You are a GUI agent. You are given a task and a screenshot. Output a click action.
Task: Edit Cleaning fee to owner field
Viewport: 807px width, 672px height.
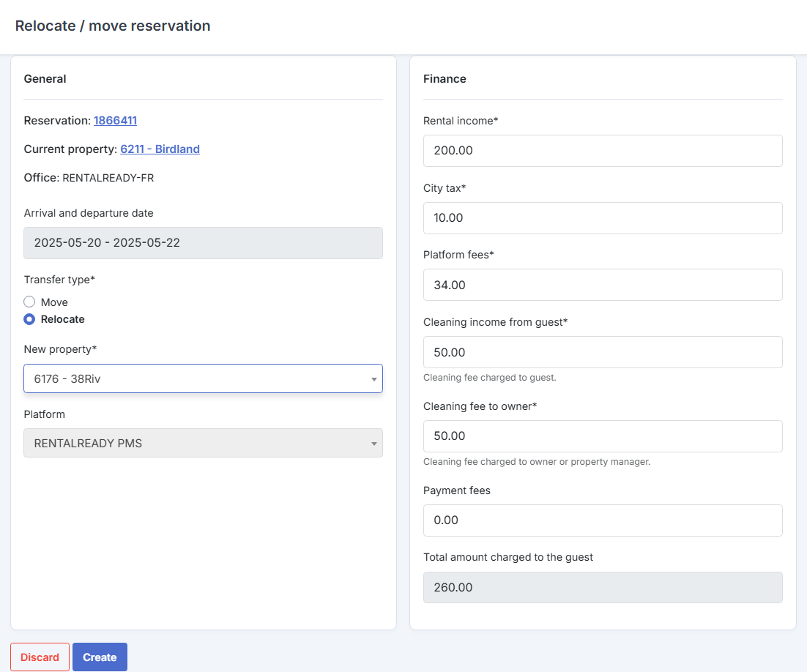click(603, 436)
